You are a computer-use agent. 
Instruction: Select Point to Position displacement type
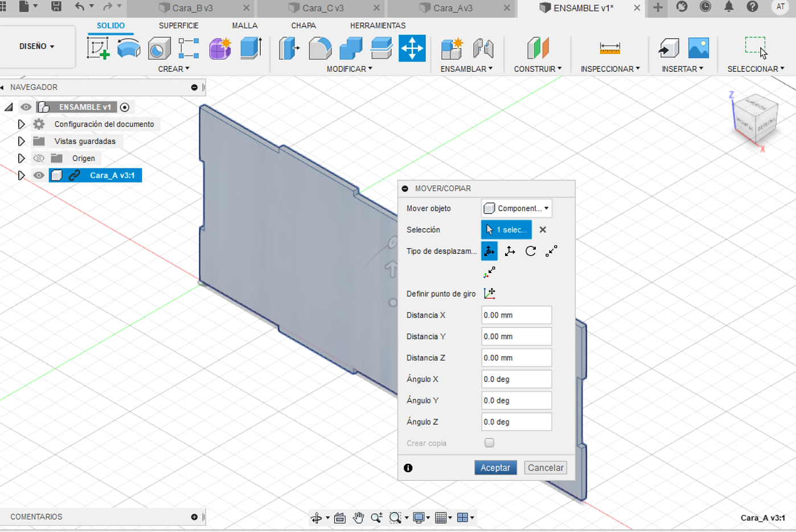[x=489, y=272]
